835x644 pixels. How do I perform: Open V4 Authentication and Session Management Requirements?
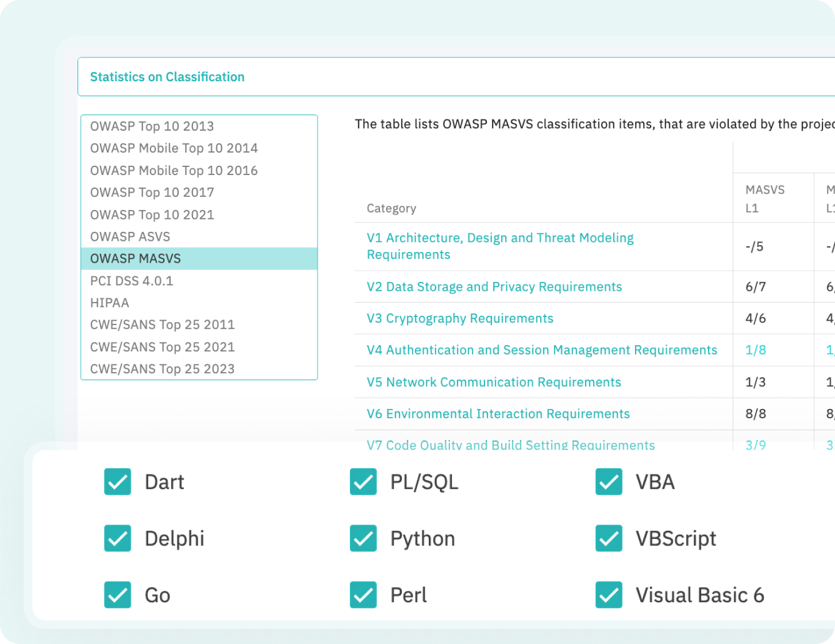(x=542, y=350)
